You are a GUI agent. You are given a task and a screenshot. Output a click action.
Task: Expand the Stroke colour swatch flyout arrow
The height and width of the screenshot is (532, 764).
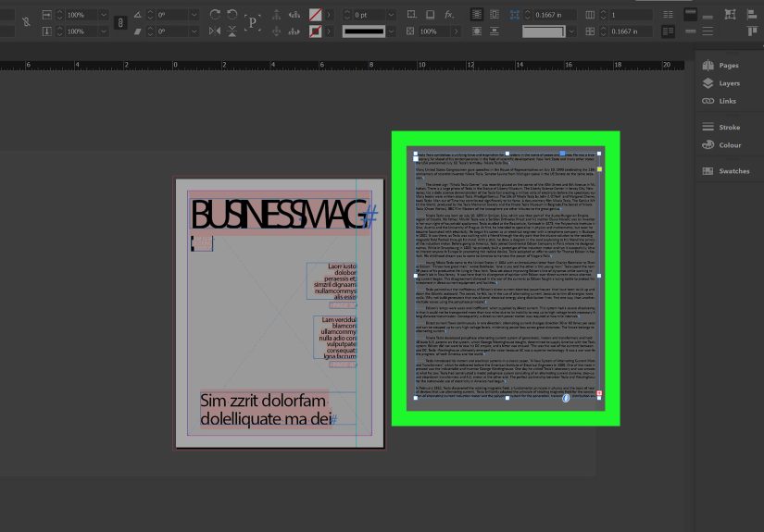(x=329, y=31)
